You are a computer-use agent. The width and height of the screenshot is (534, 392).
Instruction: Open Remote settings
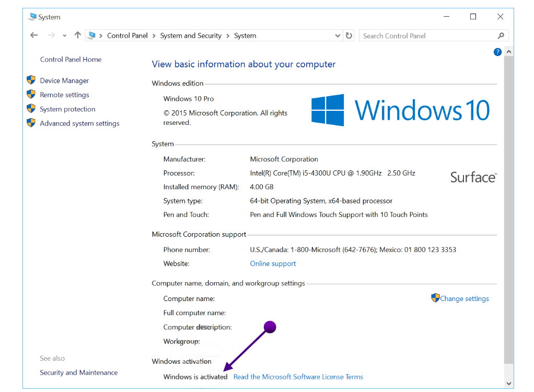click(x=64, y=95)
